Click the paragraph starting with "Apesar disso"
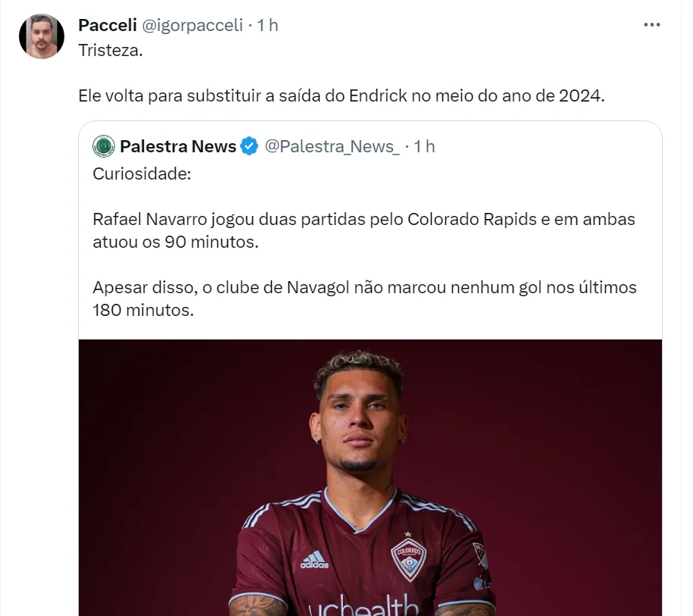This screenshot has height=616, width=693. (x=364, y=299)
